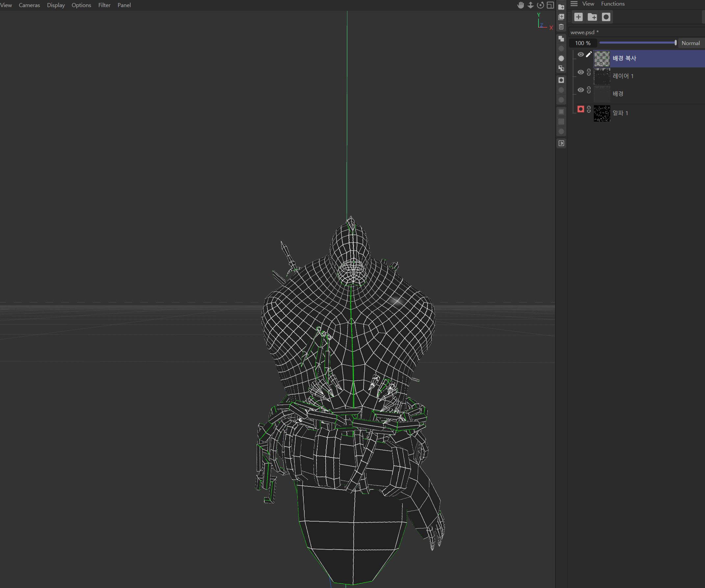Open the layers panel hamburger menu
The height and width of the screenshot is (588, 705).
(574, 4)
